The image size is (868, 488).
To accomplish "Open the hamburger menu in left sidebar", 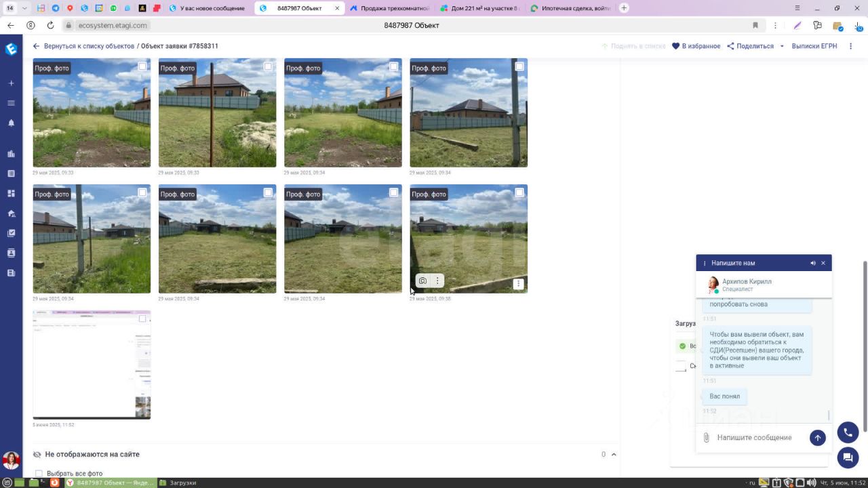I will 11,103.
